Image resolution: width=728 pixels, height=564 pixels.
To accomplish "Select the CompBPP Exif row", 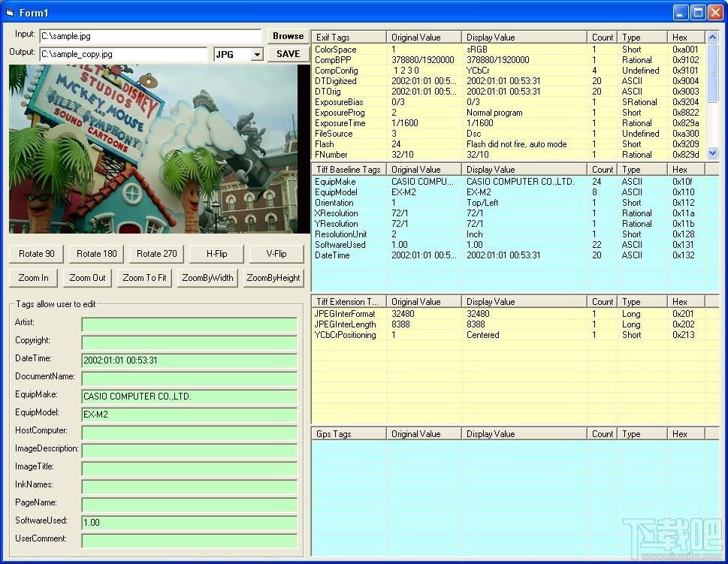I will 509,60.
